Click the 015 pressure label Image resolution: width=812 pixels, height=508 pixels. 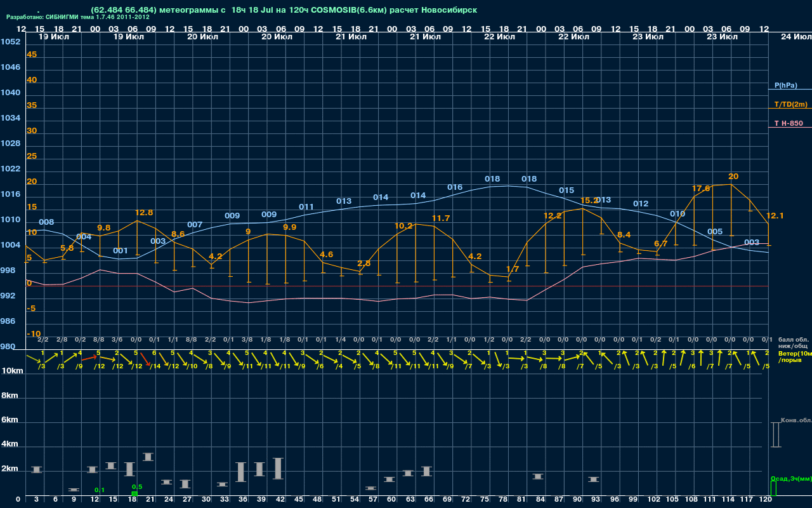click(x=566, y=190)
